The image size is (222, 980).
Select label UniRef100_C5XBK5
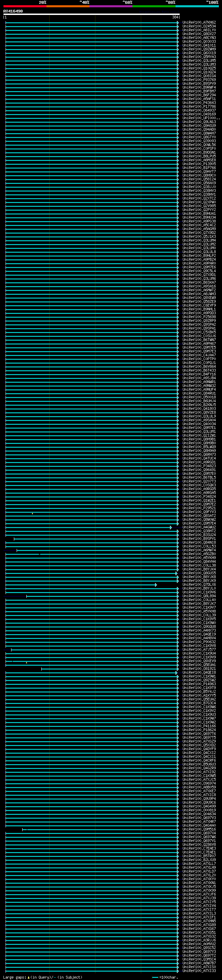[x=199, y=332]
